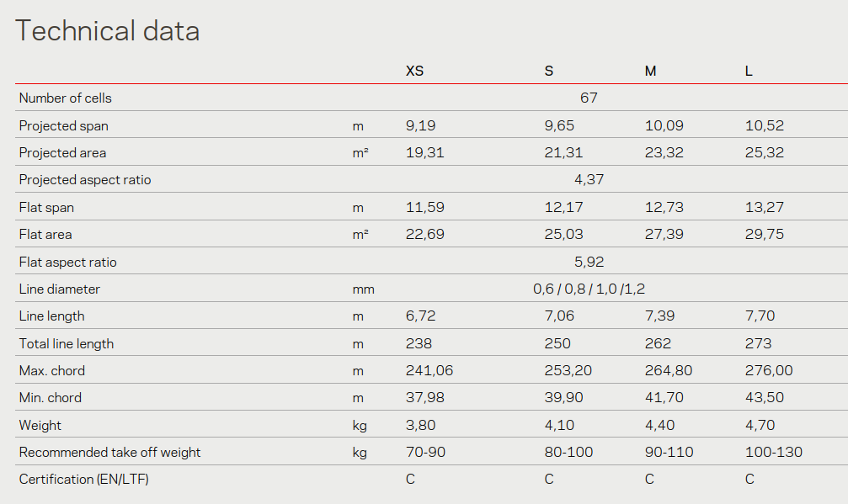Select the S size column header
The height and width of the screenshot is (504, 848).
coord(549,72)
